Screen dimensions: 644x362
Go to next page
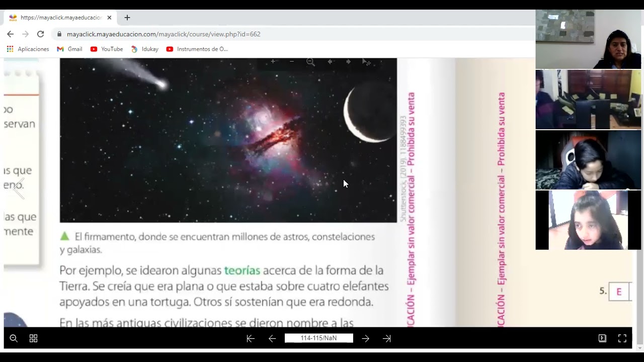(366, 338)
